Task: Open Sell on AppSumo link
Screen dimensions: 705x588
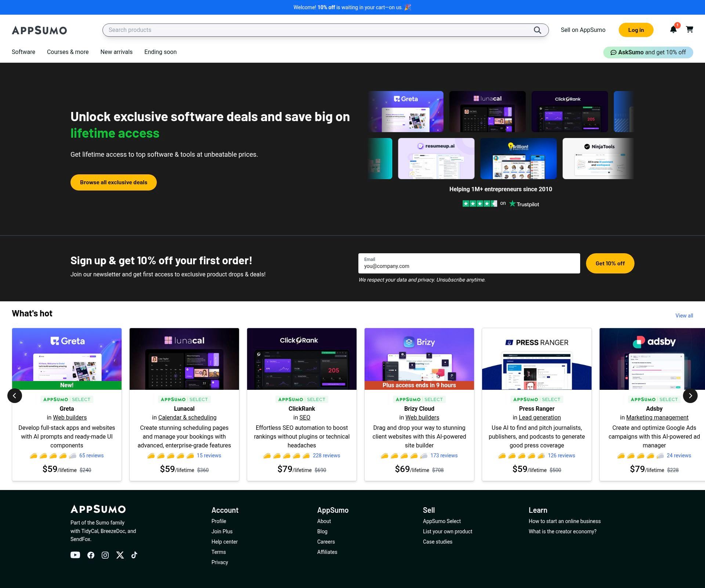Action: coord(583,30)
